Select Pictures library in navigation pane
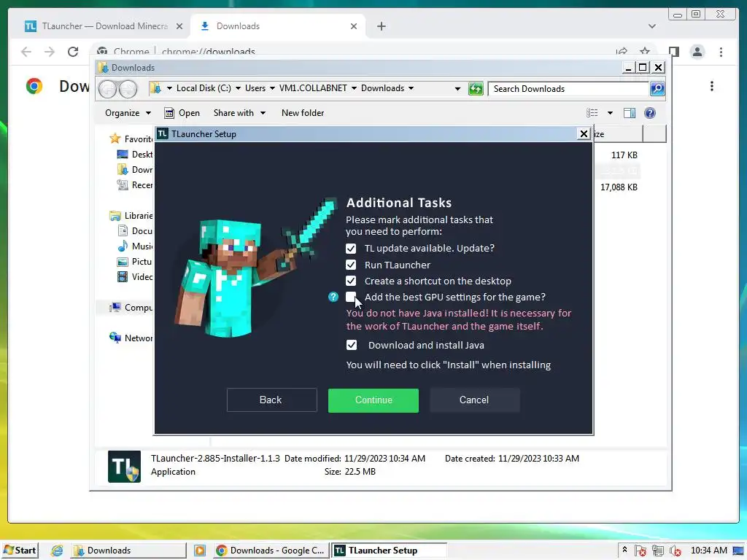Viewport: 747px width, 560px height. [135, 262]
